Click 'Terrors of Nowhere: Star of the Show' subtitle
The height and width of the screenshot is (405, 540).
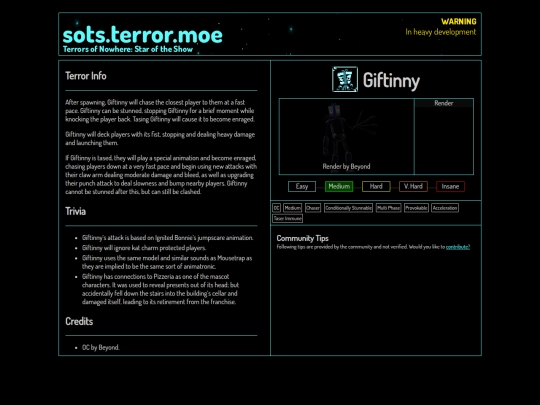click(128, 49)
